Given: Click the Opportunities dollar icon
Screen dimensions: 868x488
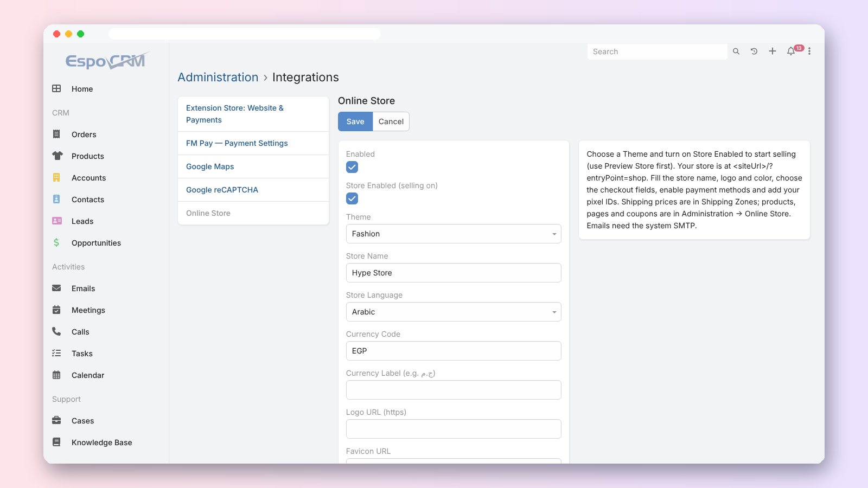Looking at the screenshot, I should point(56,242).
